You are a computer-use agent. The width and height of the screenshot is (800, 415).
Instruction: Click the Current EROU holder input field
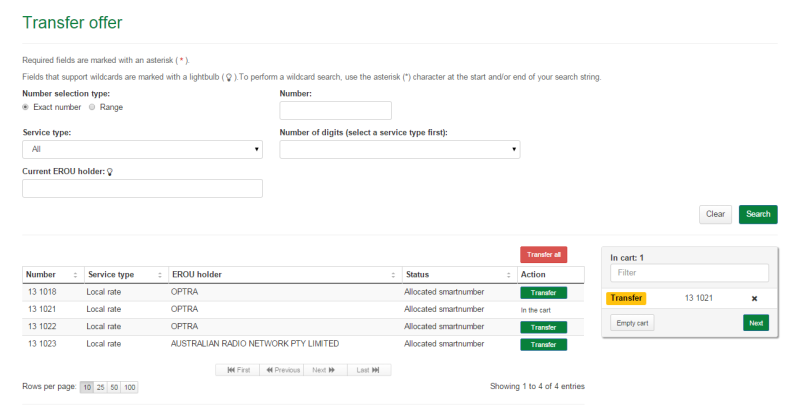[x=142, y=188]
